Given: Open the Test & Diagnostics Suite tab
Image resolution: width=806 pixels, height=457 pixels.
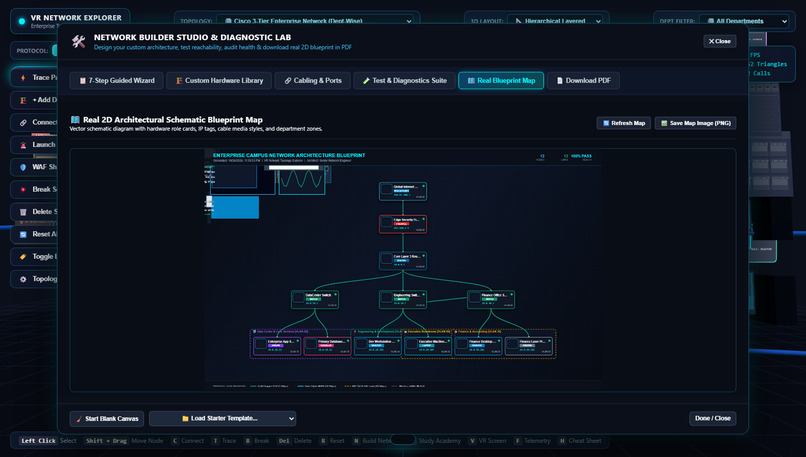Looking at the screenshot, I should click(405, 81).
